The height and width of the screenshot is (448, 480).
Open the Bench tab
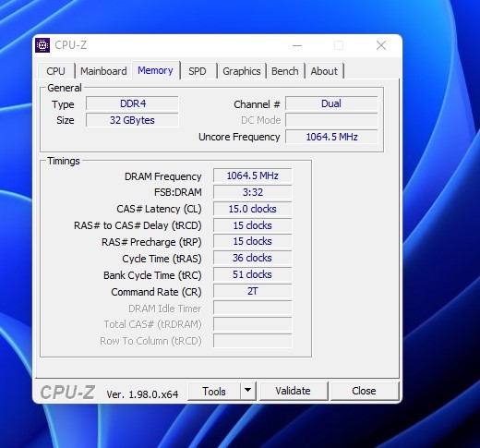285,71
